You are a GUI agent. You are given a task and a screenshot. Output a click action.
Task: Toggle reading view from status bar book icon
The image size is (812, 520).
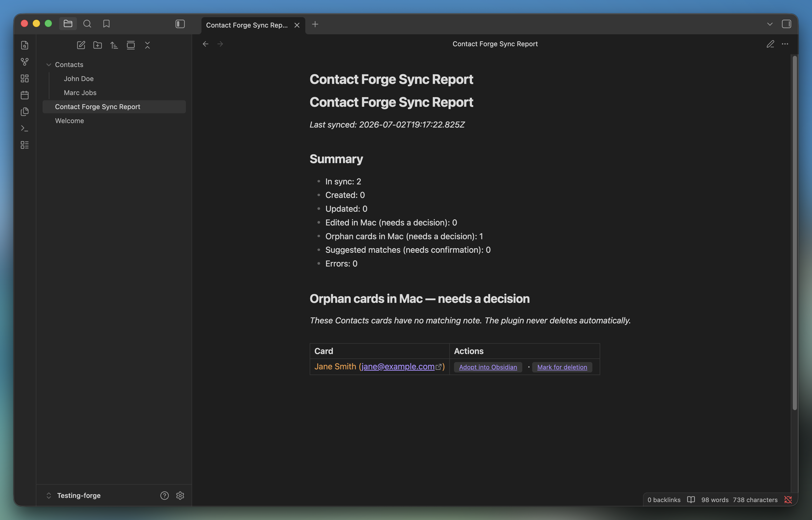pos(691,500)
